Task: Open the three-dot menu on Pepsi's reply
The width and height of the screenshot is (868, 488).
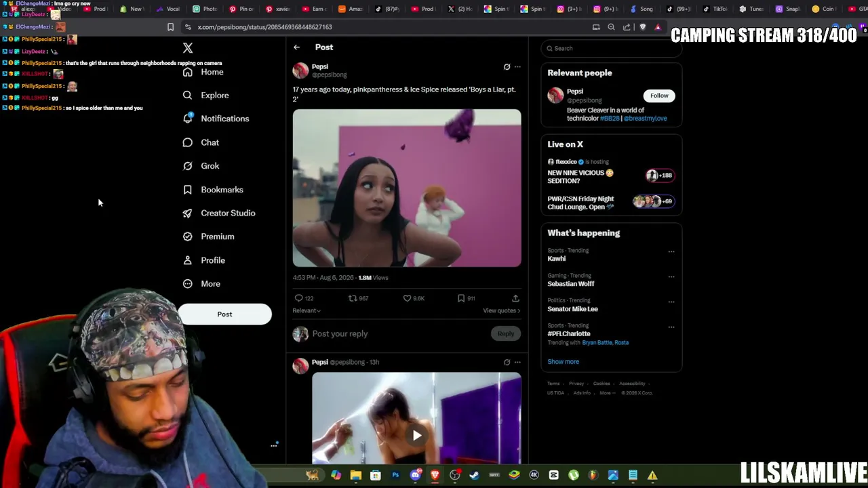Action: pos(517,362)
